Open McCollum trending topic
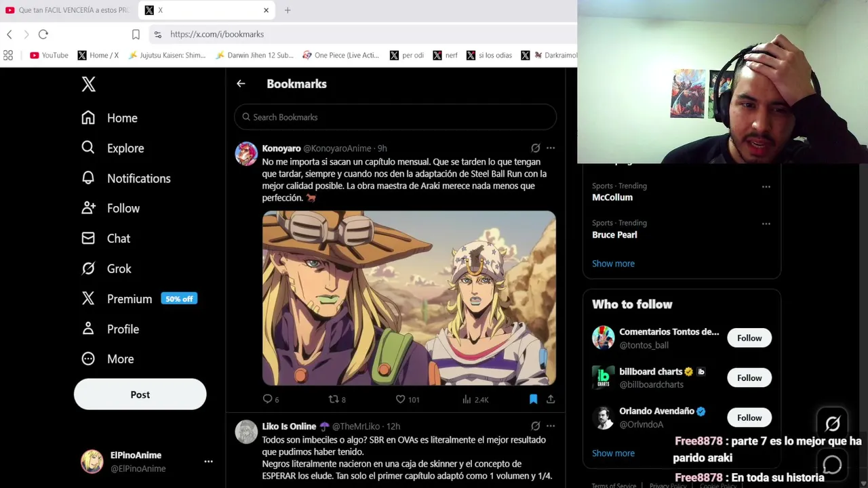This screenshot has width=868, height=488. pos(612,197)
